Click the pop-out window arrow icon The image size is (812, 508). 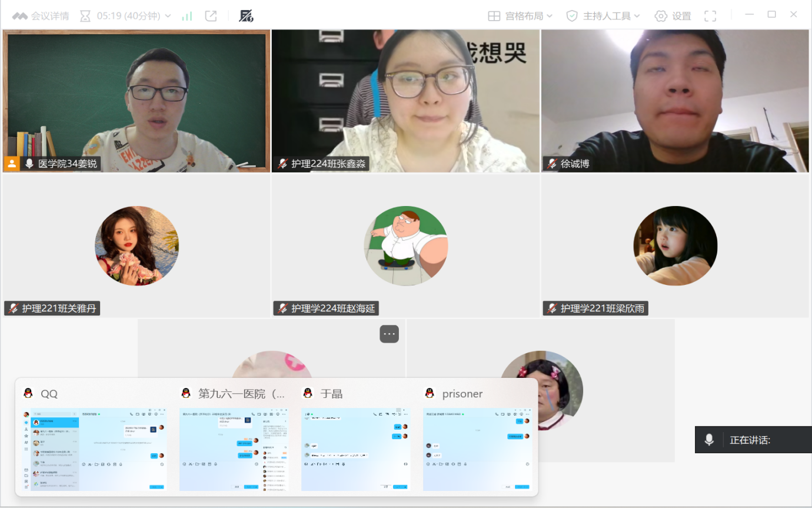211,16
